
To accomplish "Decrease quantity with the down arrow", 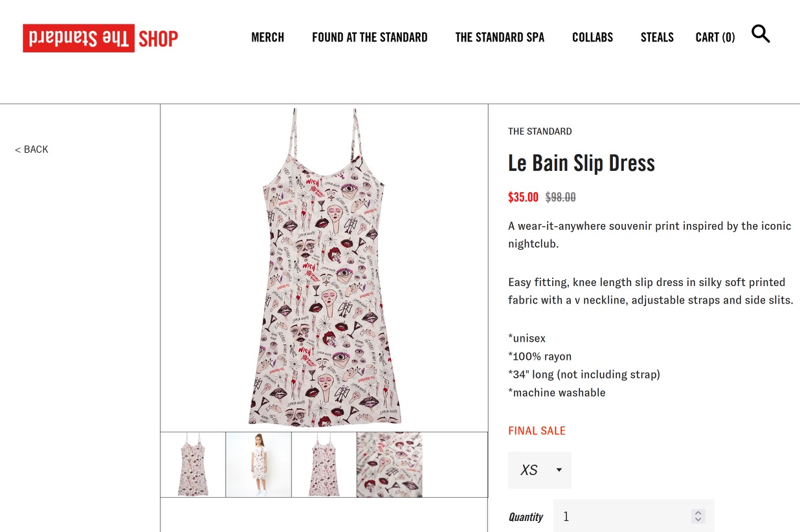I will point(698,520).
